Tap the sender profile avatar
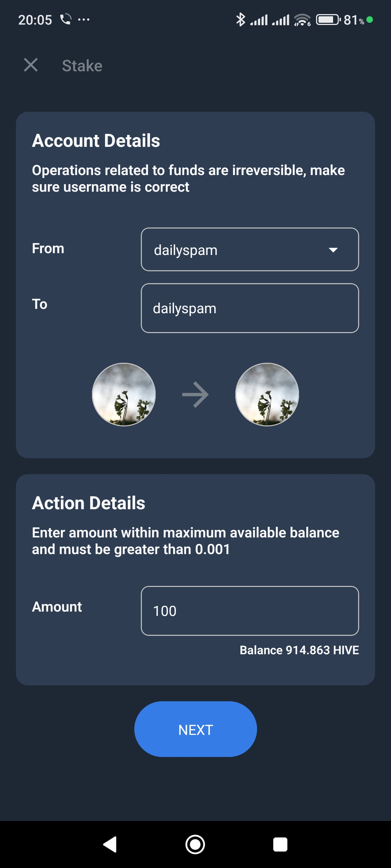The width and height of the screenshot is (391, 868). [x=124, y=395]
